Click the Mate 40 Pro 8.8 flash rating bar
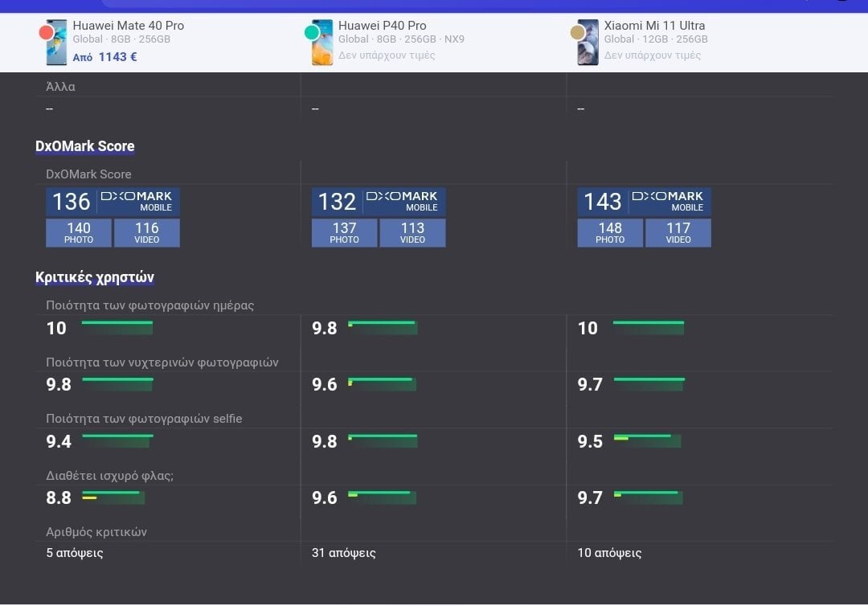 tap(113, 497)
